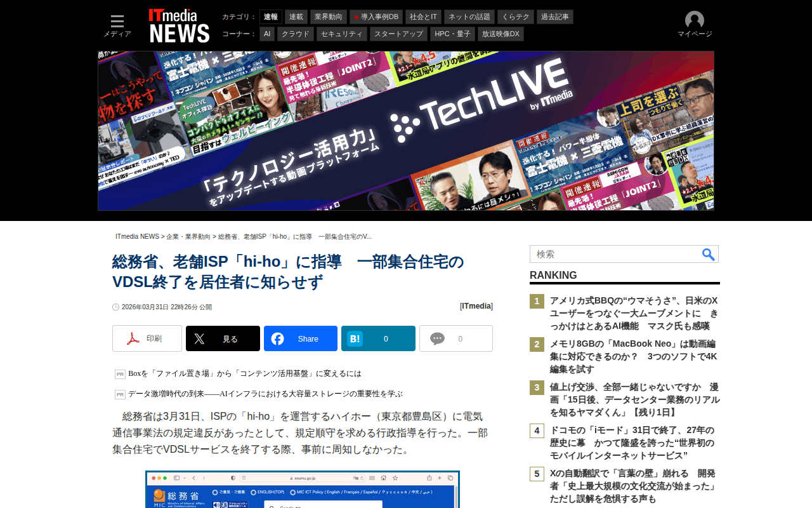Open the 過去記事 category
This screenshot has height=508, width=812.
[x=555, y=17]
